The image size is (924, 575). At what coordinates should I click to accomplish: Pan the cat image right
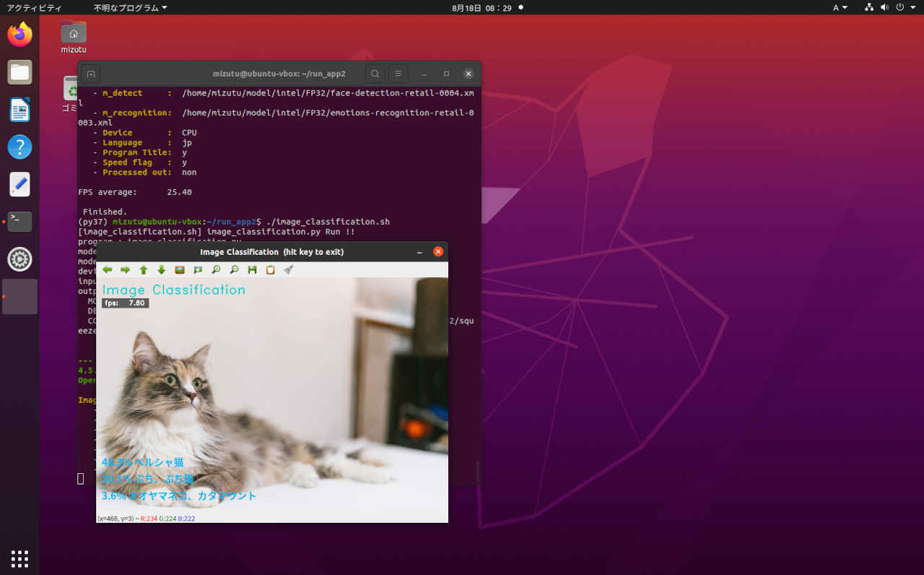click(x=125, y=269)
